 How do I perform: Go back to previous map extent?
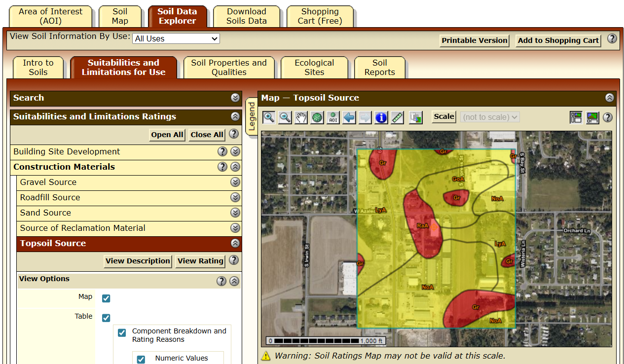(349, 117)
